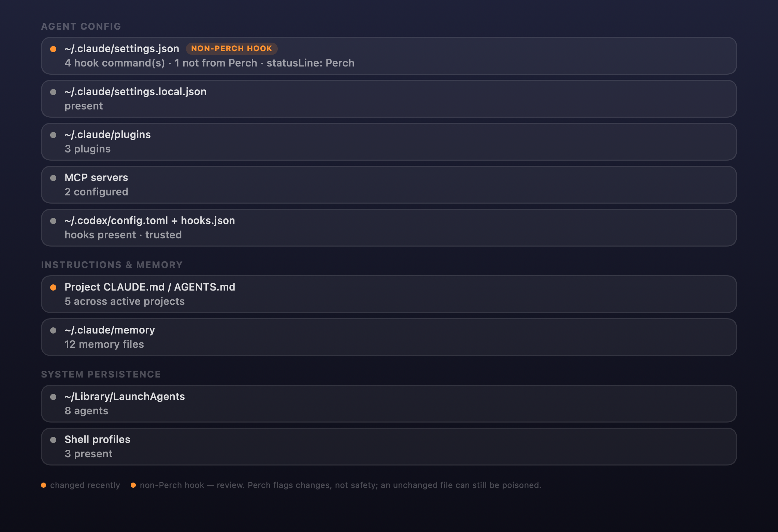This screenshot has width=778, height=532.
Task: Click the status dot for ~/Library/LaunchAgents
Action: [53, 397]
